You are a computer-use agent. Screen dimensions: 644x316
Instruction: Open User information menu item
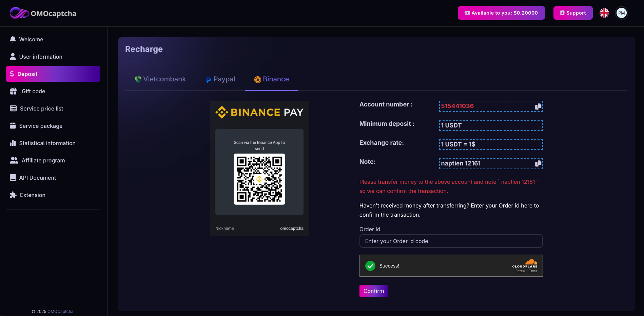[53, 57]
